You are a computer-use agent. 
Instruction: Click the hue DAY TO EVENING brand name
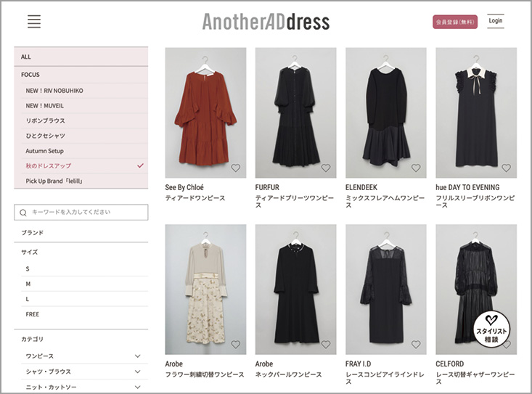click(467, 187)
